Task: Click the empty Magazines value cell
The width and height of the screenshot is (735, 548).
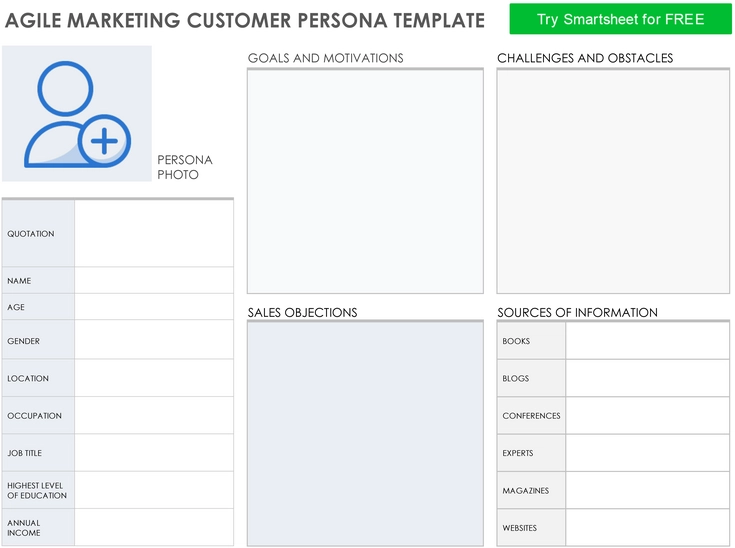Action: [648, 490]
